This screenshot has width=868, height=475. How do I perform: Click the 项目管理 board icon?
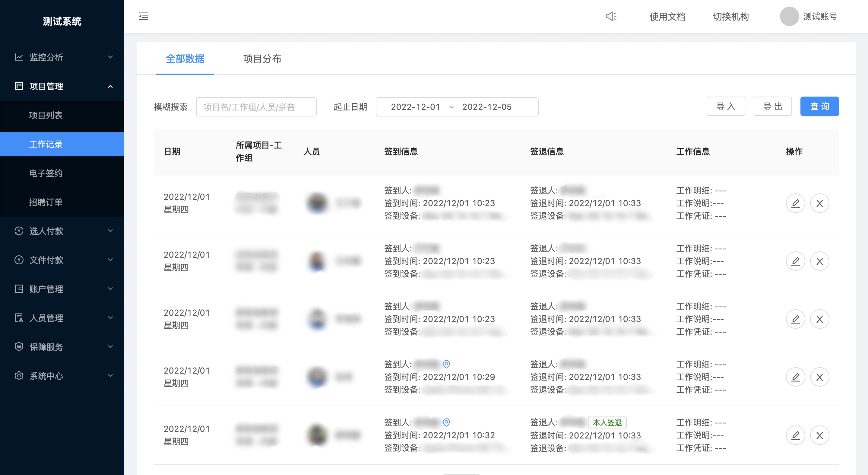click(x=19, y=86)
